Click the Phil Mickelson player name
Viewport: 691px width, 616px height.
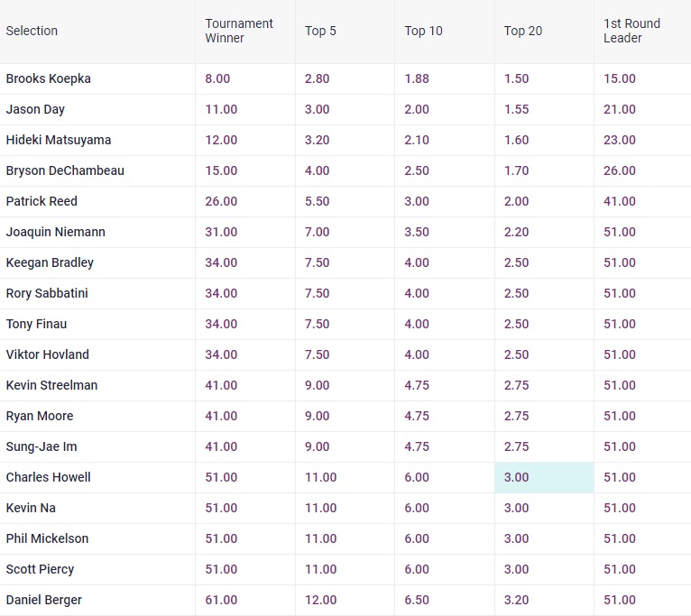47,539
